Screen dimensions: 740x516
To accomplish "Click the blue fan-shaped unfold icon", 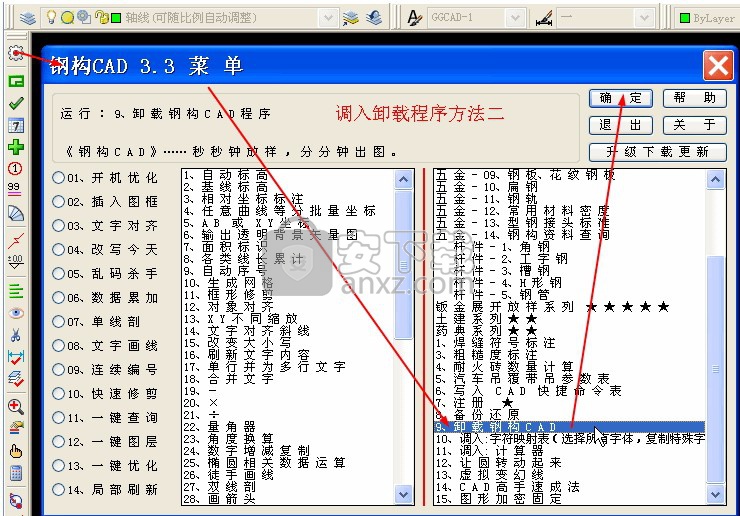I will 16,213.
